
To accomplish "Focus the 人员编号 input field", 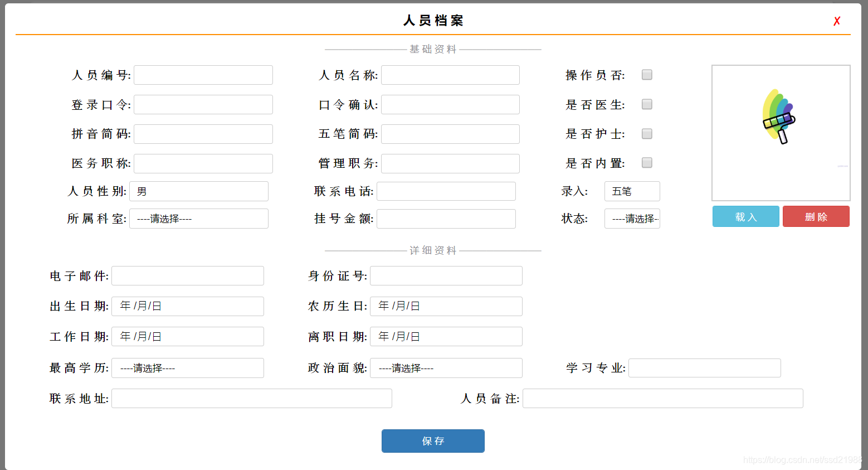I will coord(203,75).
